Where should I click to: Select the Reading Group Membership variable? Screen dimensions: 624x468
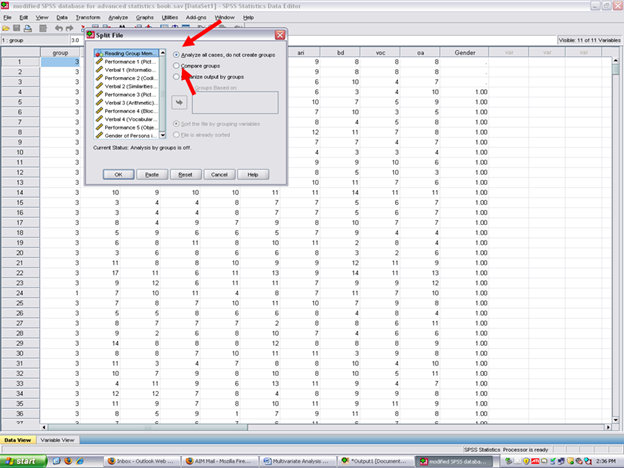click(128, 53)
